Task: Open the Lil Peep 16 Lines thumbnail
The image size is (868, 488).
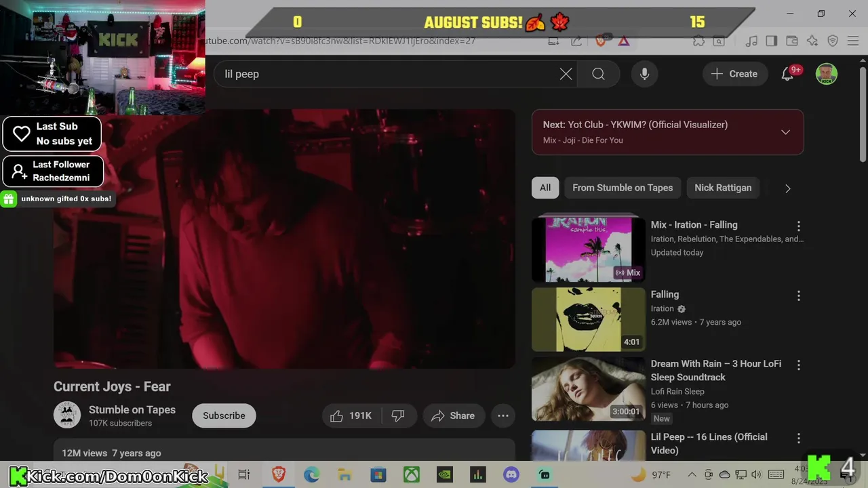Action: coord(589,445)
